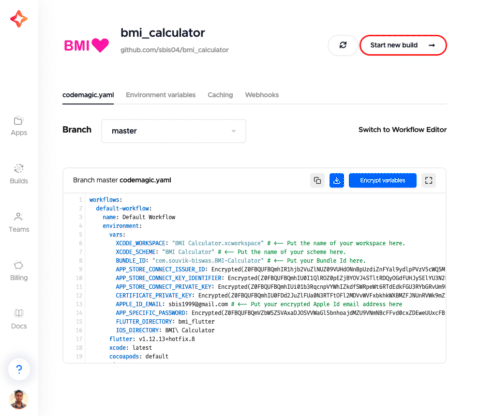The image size is (480, 416).
Task: Start a new build
Action: click(403, 45)
